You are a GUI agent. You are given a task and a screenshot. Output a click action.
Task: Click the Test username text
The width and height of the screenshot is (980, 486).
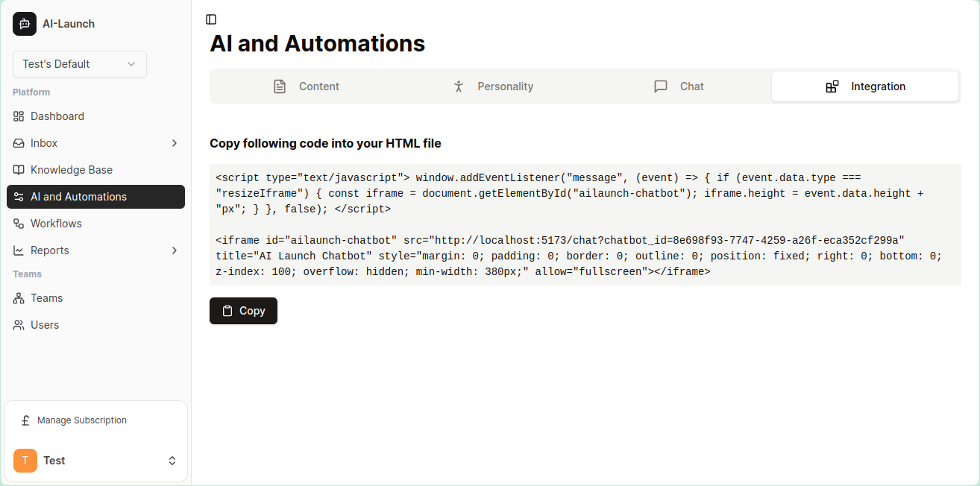[x=54, y=461]
